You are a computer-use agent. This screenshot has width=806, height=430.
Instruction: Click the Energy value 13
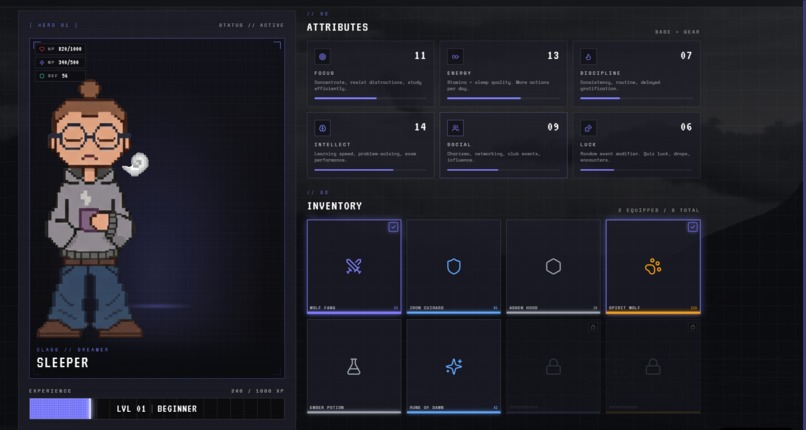[553, 55]
